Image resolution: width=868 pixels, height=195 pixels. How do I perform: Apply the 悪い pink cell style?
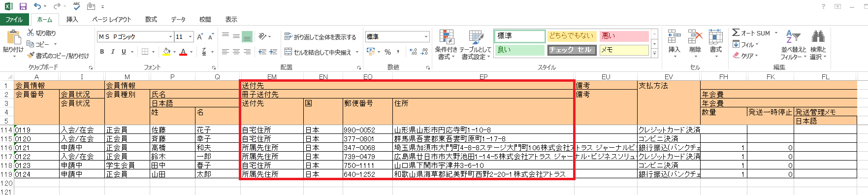point(624,36)
